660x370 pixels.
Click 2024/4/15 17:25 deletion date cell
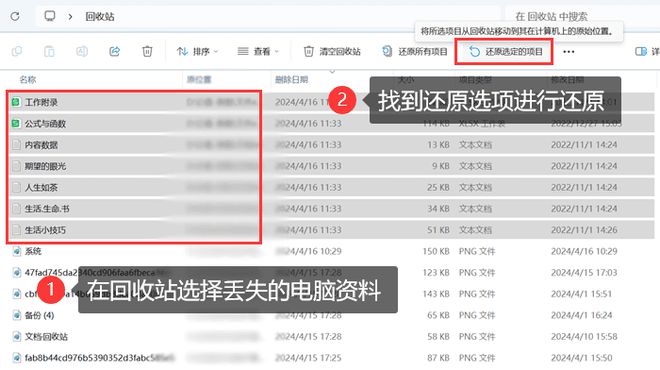308,358
